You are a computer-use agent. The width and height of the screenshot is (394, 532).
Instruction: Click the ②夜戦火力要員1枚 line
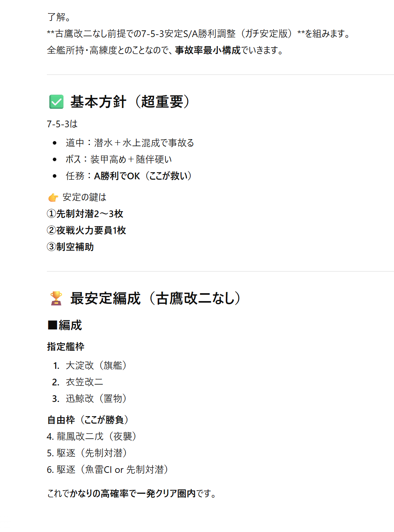[86, 231]
